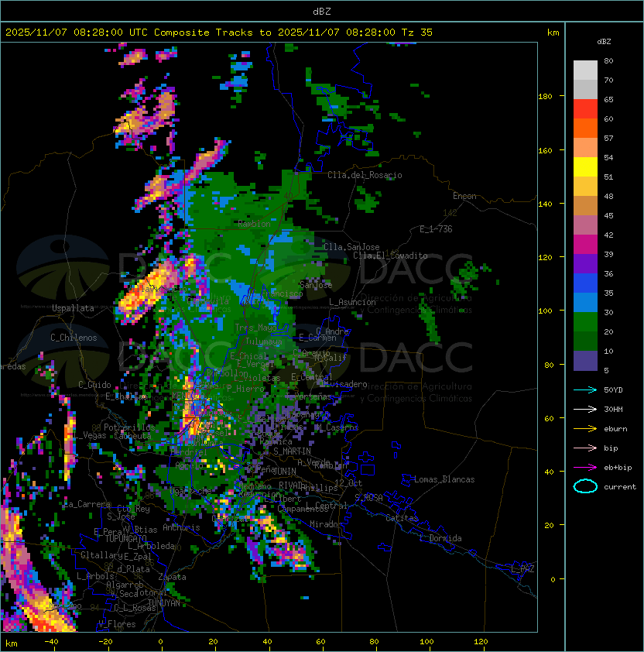Click the 39 dBZ purple color swatch
644x652 pixels.
click(585, 263)
